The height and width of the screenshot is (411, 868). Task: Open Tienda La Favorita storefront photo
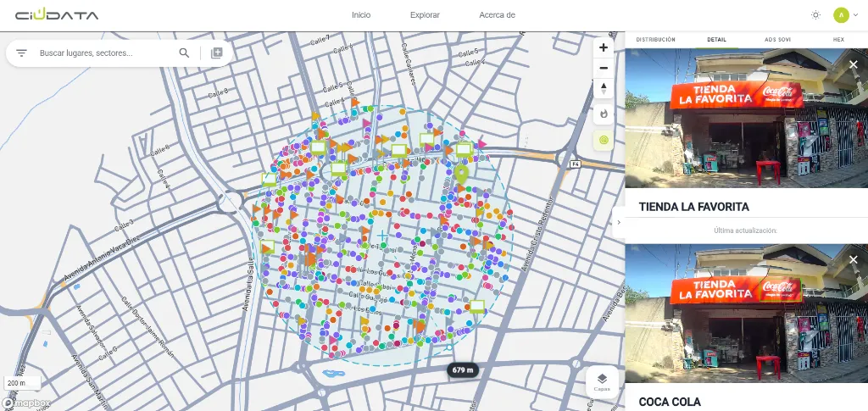pyautogui.click(x=747, y=119)
